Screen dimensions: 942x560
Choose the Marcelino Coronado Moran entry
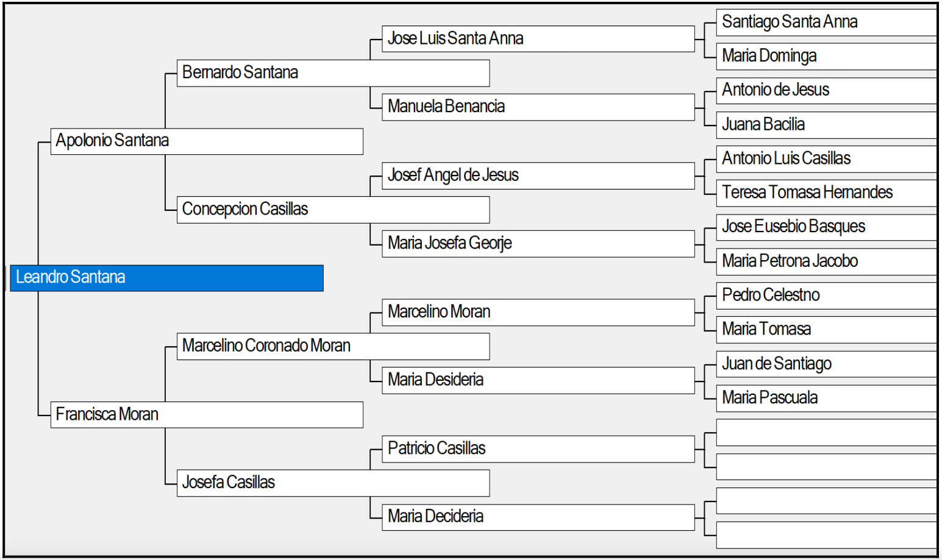[x=333, y=346]
